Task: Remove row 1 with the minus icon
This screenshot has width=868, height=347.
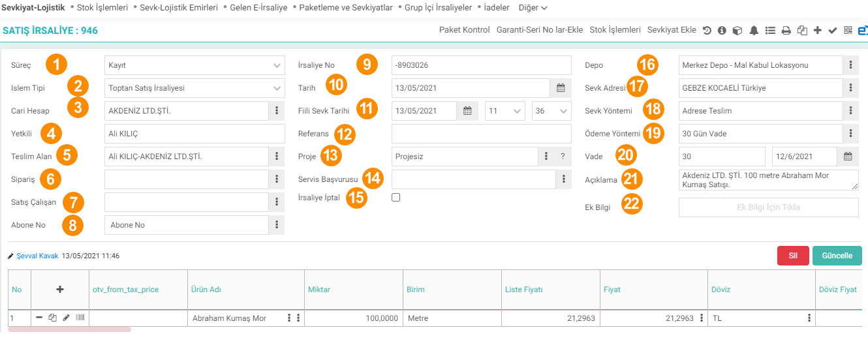Action: 39,318
